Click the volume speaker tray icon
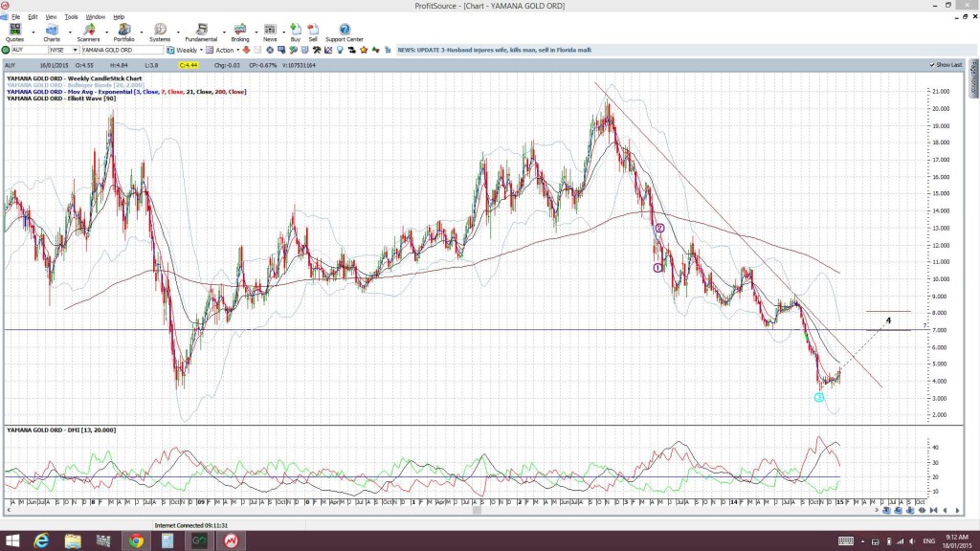The height and width of the screenshot is (551, 980). pyautogui.click(x=912, y=541)
